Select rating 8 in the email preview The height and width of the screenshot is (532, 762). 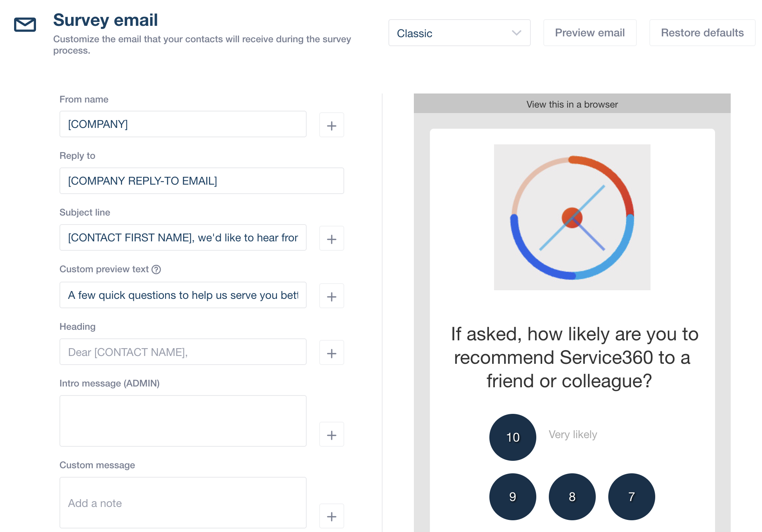572,497
